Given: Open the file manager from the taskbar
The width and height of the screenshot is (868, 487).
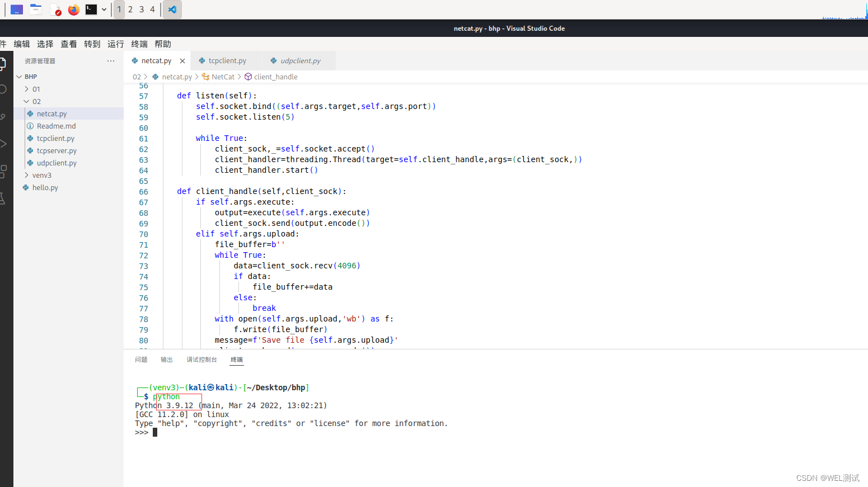Looking at the screenshot, I should click(x=36, y=10).
